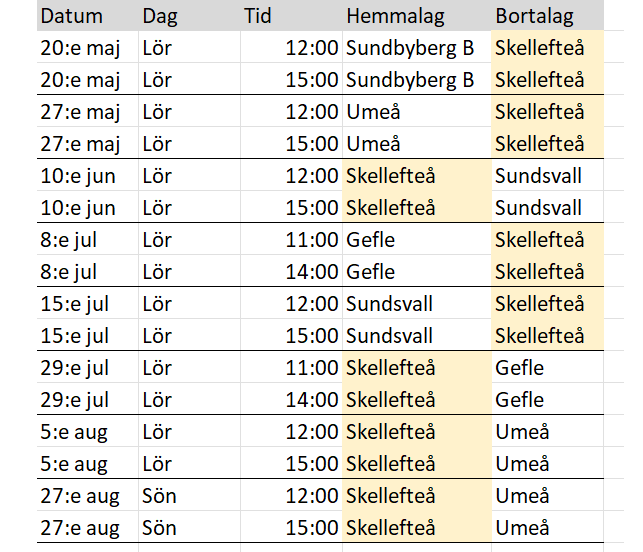This screenshot has width=643, height=552.
Task: Click Sundbyberg B in the 20:e maj 15:00 row
Action: point(410,80)
